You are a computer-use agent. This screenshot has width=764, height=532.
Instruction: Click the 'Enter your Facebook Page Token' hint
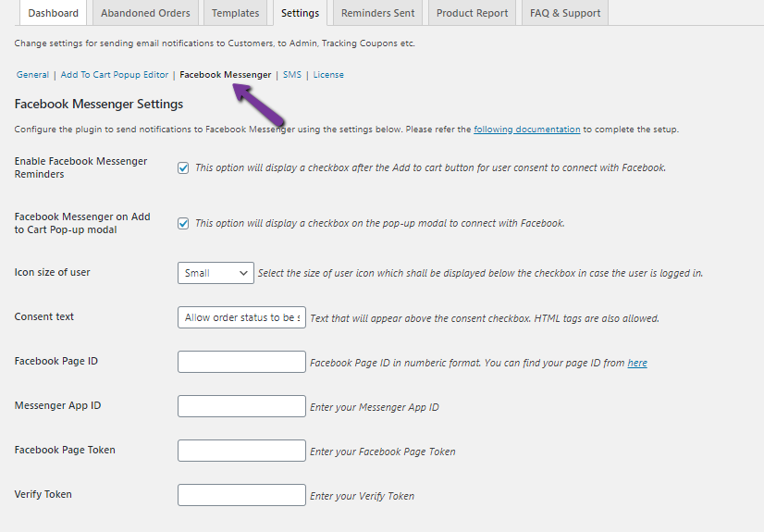(383, 452)
